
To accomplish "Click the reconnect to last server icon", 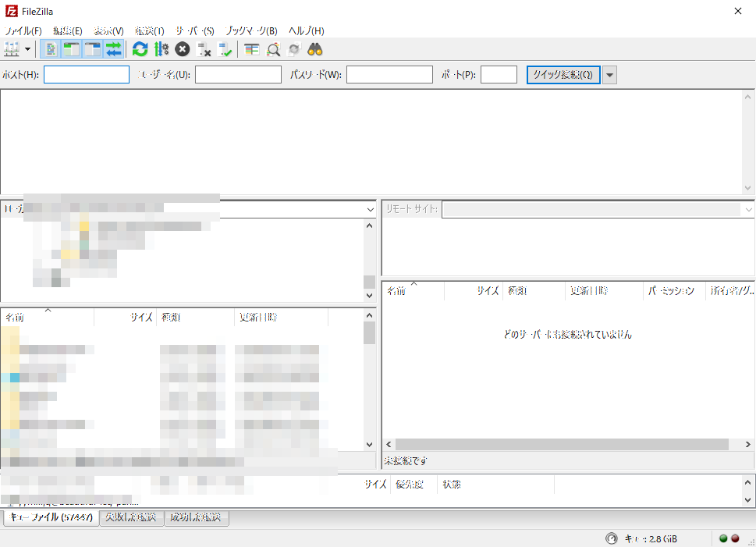I will pyautogui.click(x=225, y=49).
